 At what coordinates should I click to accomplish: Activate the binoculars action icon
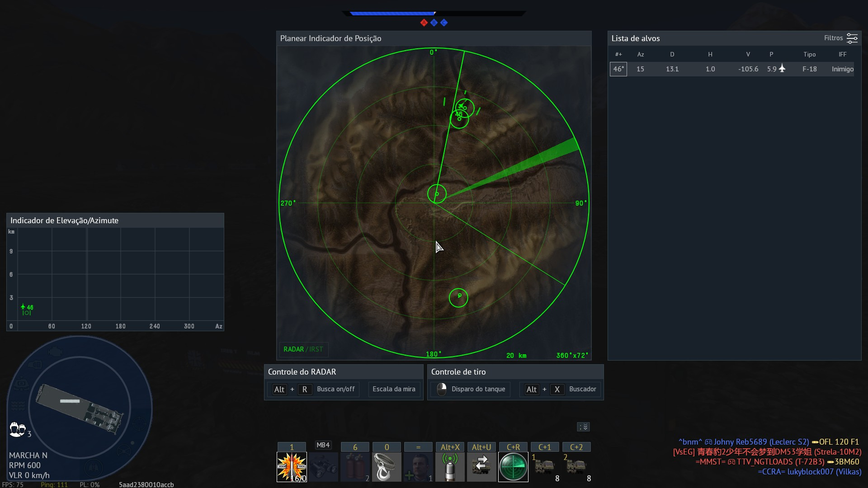pos(323,467)
